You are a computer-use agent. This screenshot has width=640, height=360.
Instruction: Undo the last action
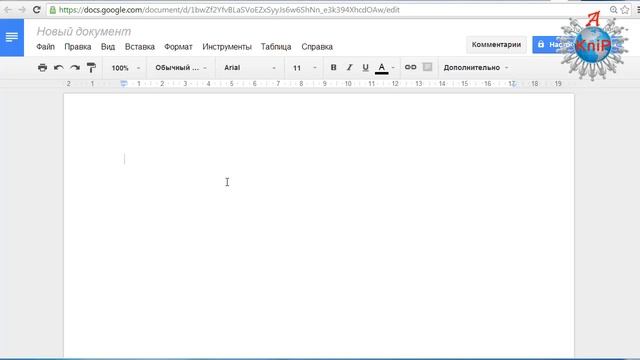point(58,68)
